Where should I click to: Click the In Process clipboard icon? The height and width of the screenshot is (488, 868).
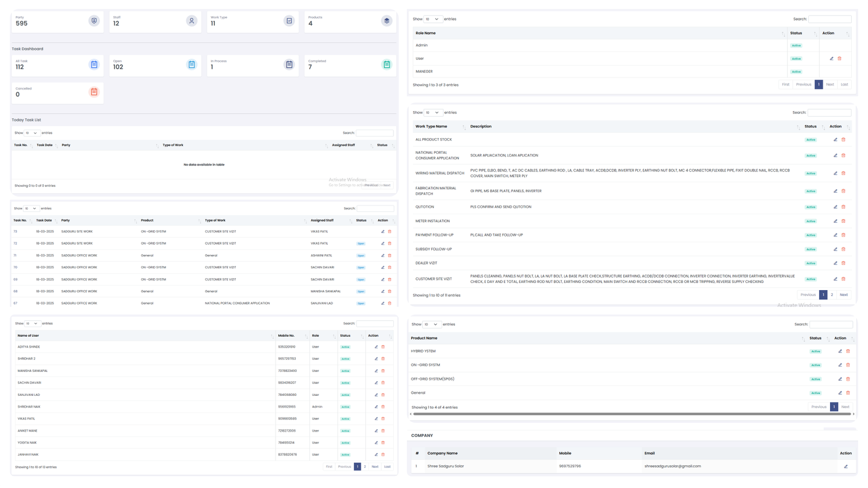(289, 65)
